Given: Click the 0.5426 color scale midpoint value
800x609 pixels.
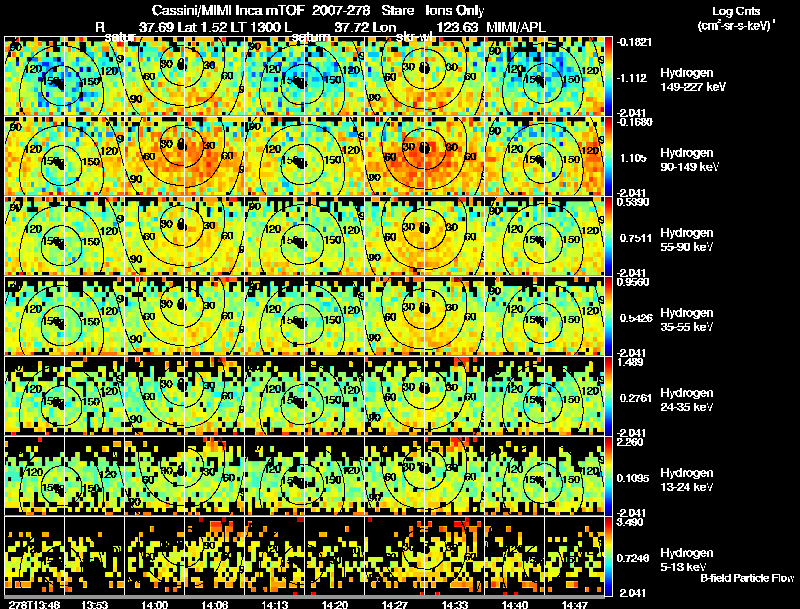Looking at the screenshot, I should pyautogui.click(x=636, y=318).
